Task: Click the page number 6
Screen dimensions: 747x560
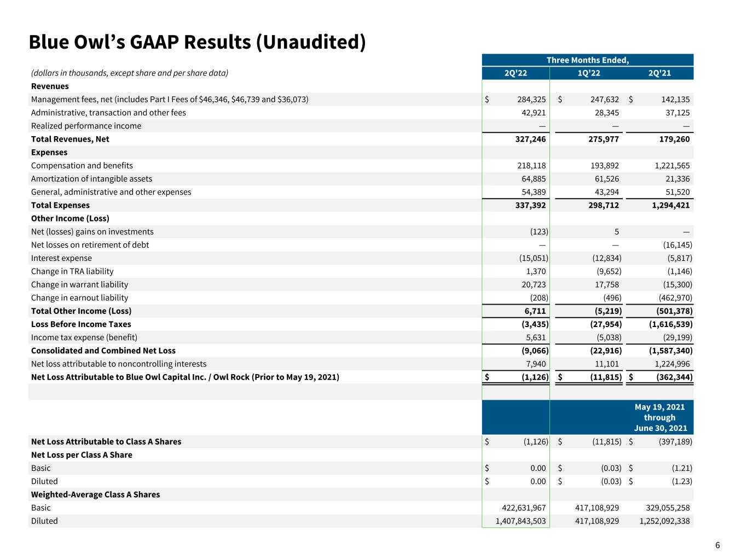Action: click(x=717, y=545)
